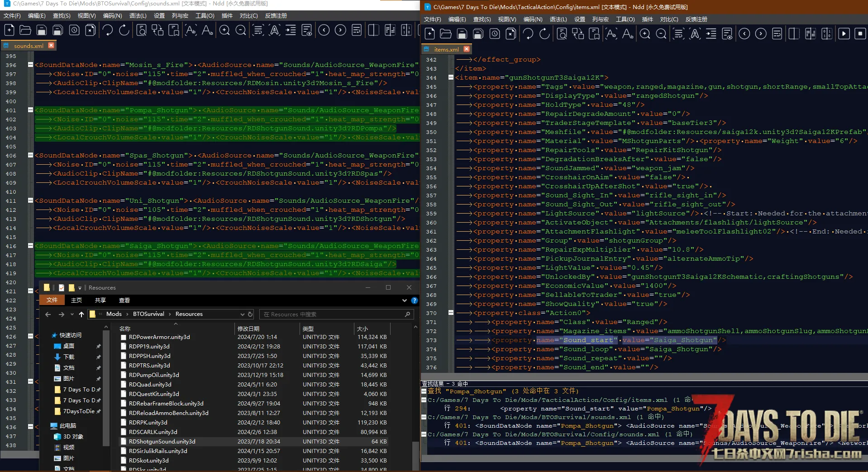Open 插件 menu in sounds.xml window
This screenshot has height=472, width=868.
click(x=227, y=16)
